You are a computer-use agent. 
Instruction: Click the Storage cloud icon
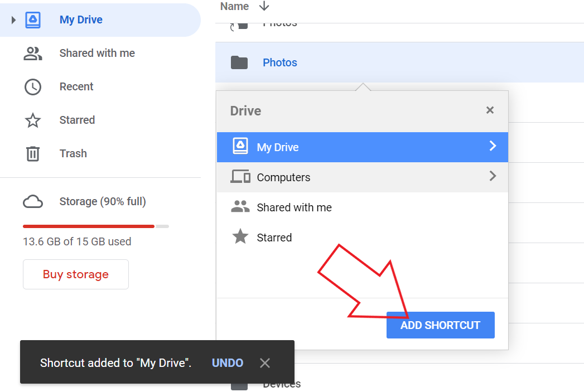click(33, 201)
